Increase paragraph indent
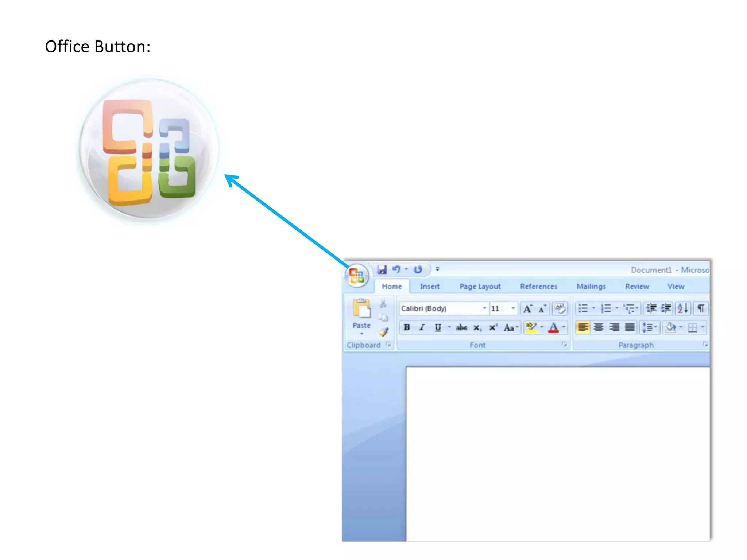The width and height of the screenshot is (747, 560). point(666,309)
